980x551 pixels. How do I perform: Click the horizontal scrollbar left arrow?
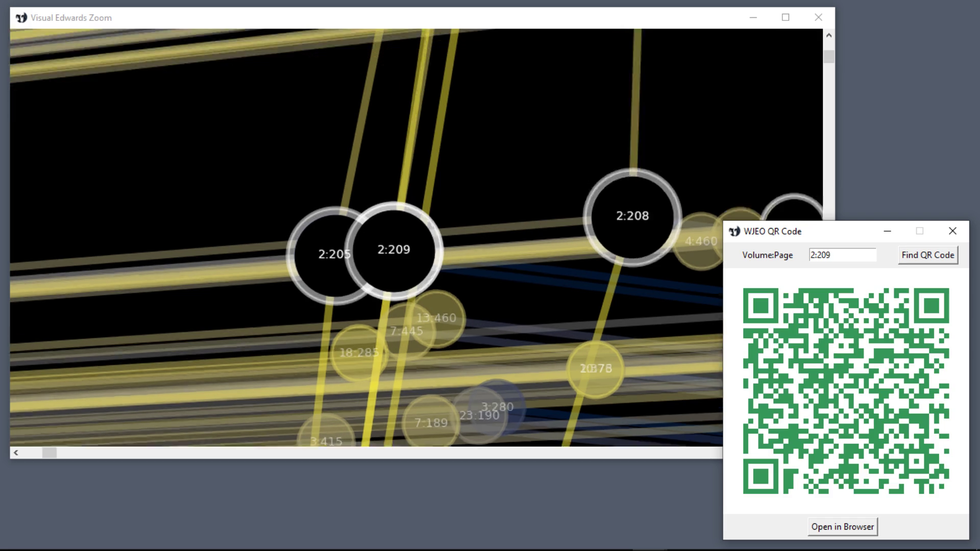click(16, 453)
